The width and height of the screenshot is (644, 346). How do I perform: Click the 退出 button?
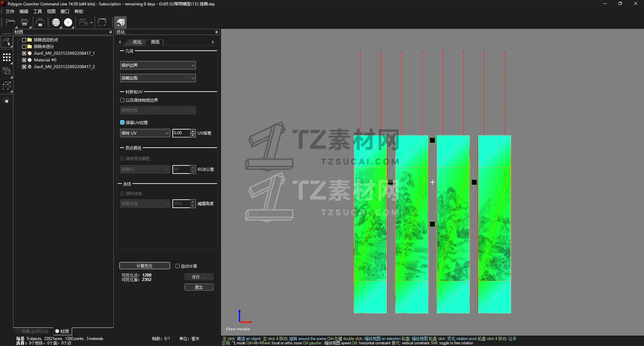coord(199,287)
